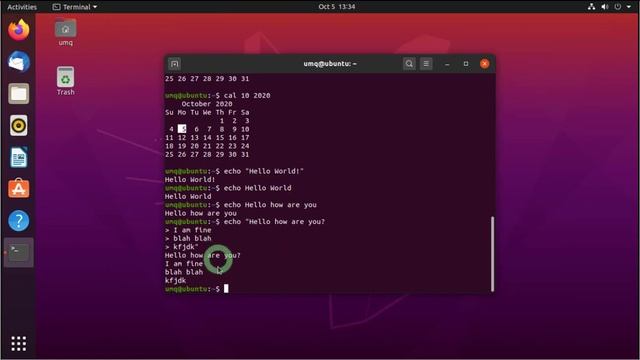Click the power icon in top bar
The width and height of the screenshot is (640, 360).
618,7
